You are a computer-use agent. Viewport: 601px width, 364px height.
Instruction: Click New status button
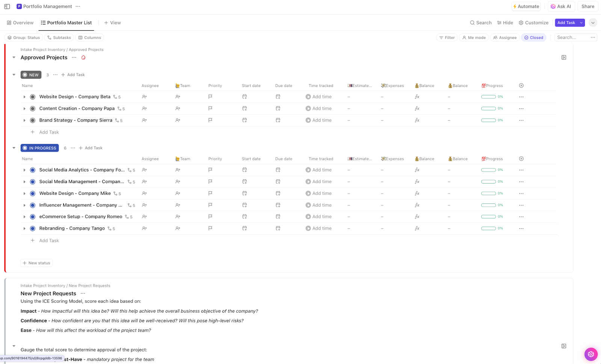36,263
